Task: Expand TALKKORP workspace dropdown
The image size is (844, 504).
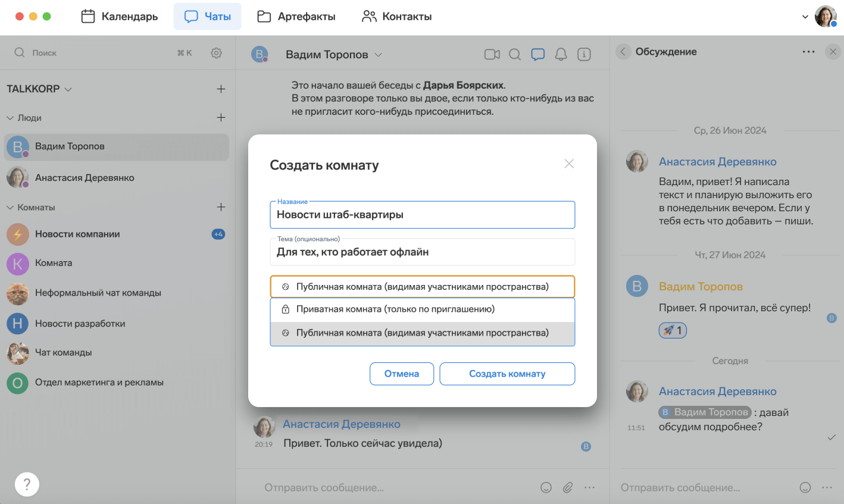Action: [x=68, y=89]
